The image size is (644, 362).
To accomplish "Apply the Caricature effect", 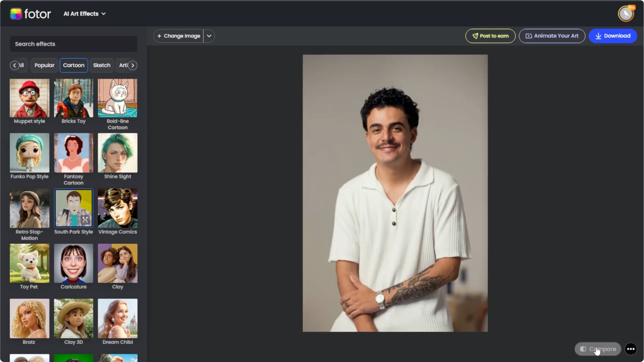I will tap(73, 263).
